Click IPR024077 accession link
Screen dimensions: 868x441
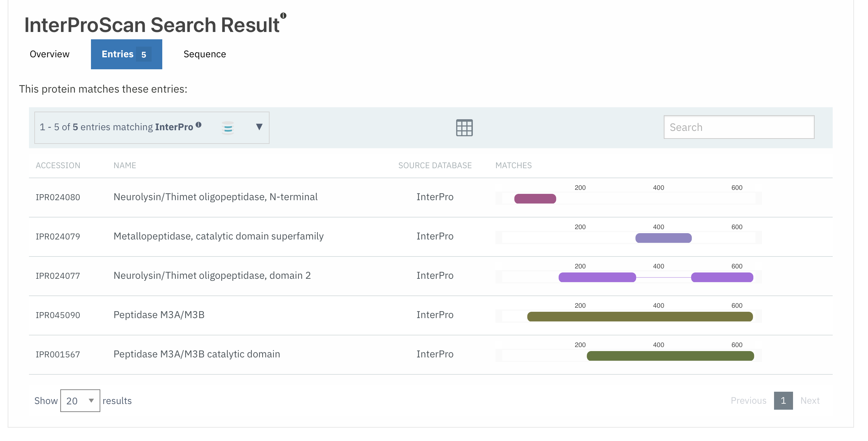click(59, 275)
